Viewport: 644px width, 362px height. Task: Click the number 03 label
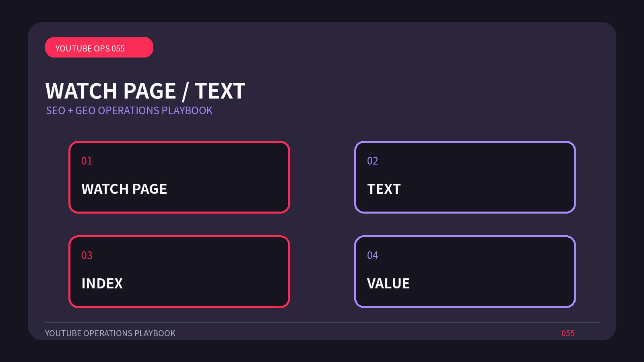coord(87,255)
